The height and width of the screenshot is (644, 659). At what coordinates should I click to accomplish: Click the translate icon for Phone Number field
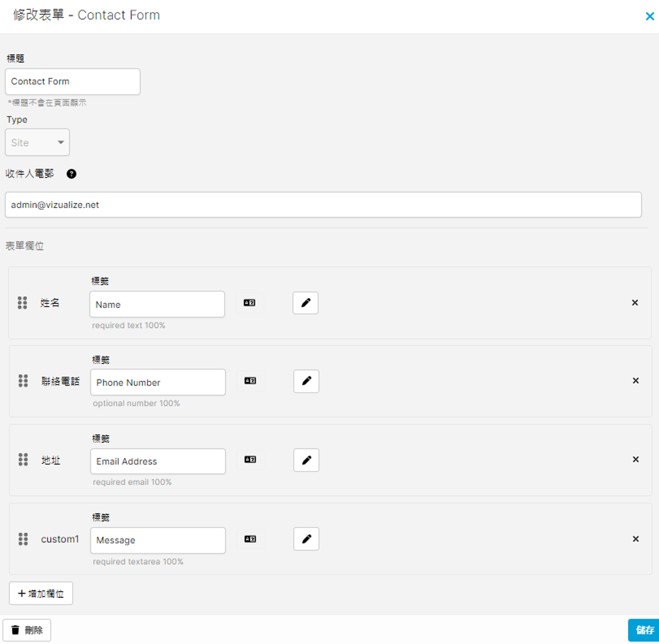250,381
